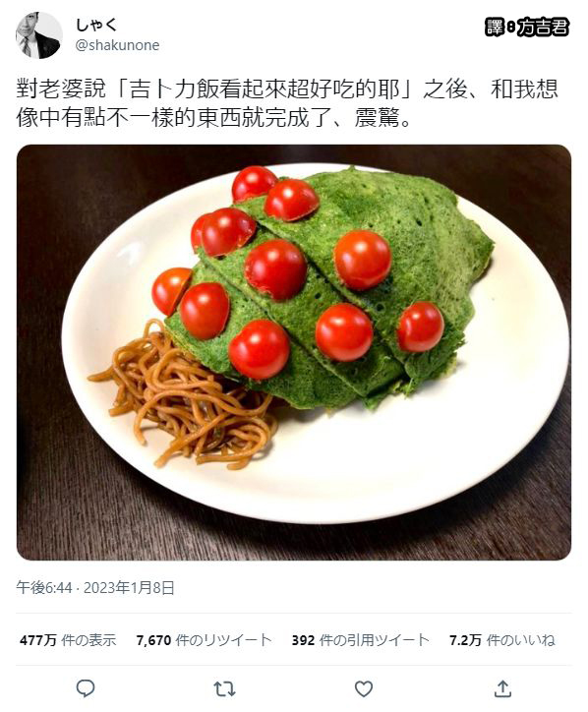Click the 午後6:44 timestamp
This screenshot has height=712, width=588.
point(44,587)
